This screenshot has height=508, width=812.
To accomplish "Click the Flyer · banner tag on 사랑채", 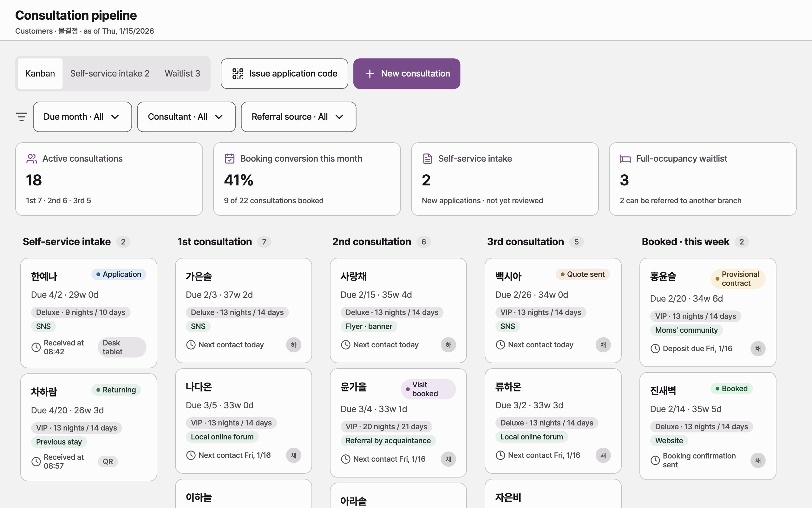I will pyautogui.click(x=369, y=326).
